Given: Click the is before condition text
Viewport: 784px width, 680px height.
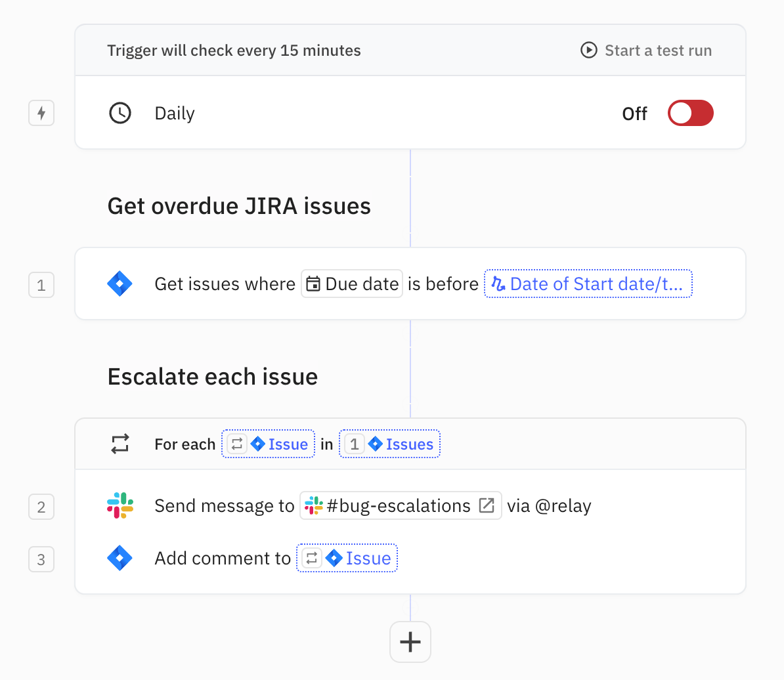Looking at the screenshot, I should click(443, 284).
